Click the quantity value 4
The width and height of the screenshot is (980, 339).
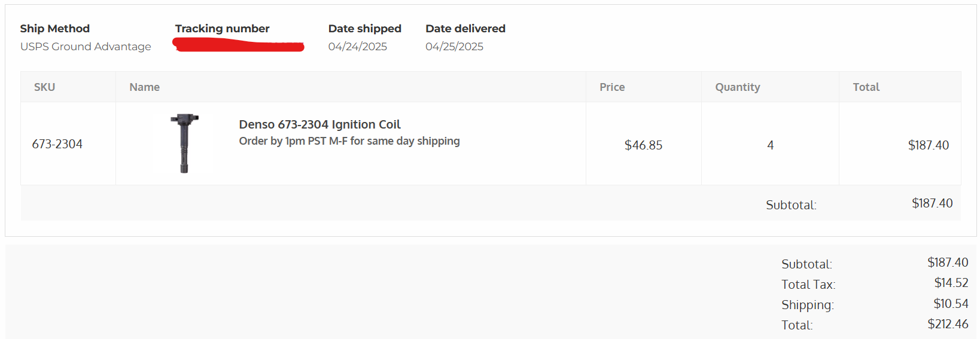770,145
